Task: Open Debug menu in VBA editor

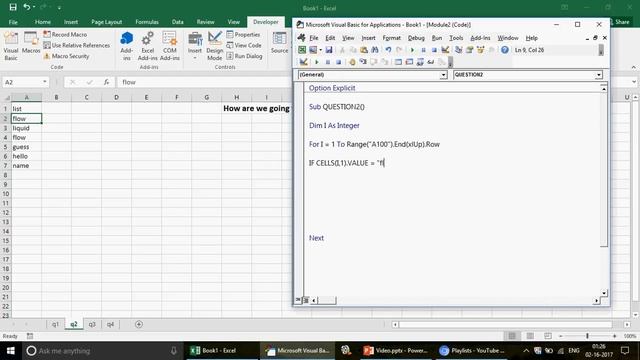Action: click(416, 38)
